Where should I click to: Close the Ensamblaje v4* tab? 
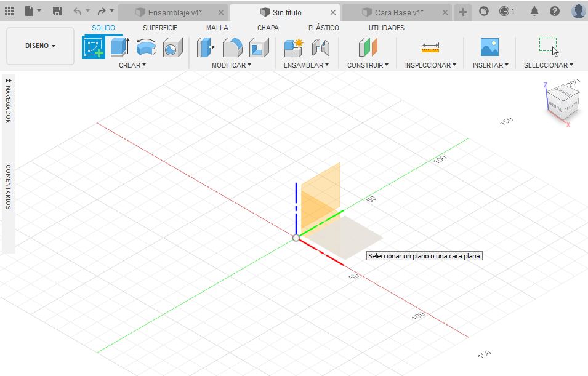pyautogui.click(x=221, y=12)
